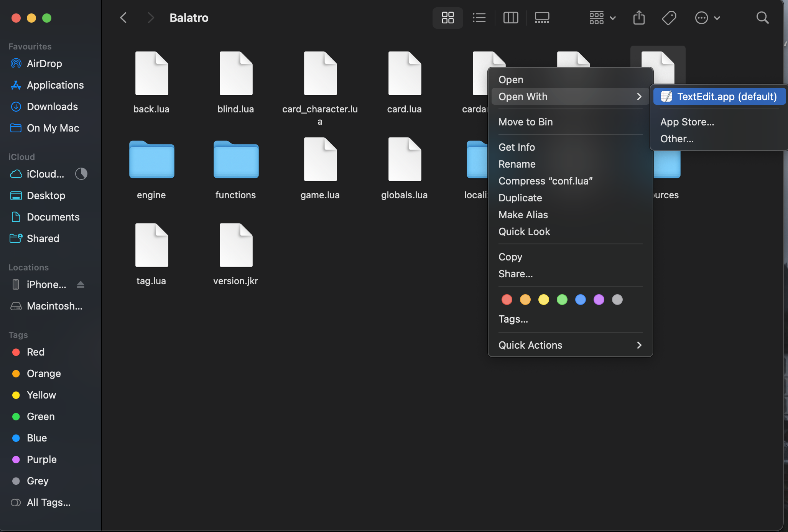Open Downloads in sidebar
This screenshot has height=532, width=788.
coord(52,107)
